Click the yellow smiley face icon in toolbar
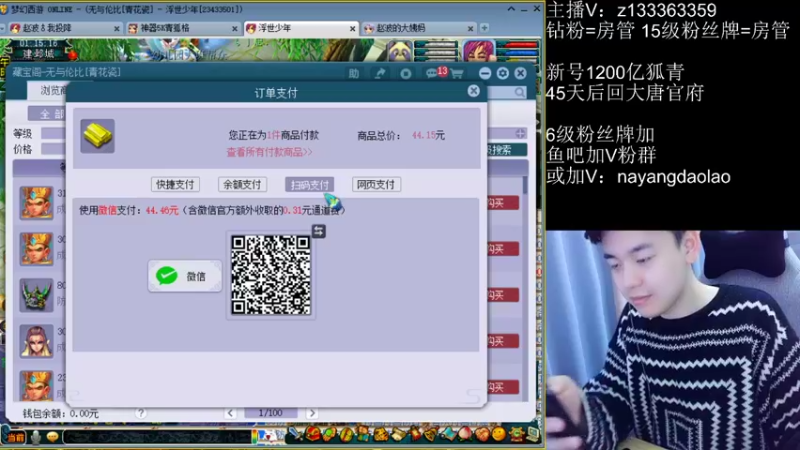The width and height of the screenshot is (800, 450). [498, 434]
